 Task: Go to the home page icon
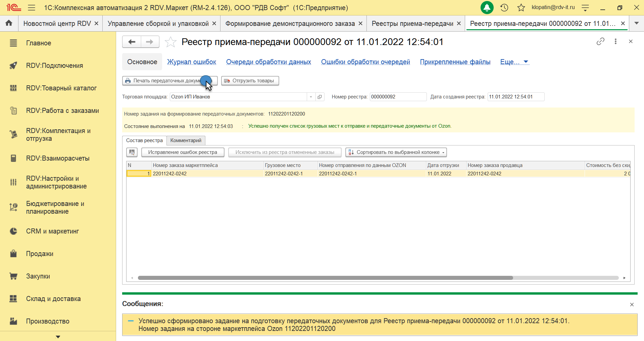click(9, 23)
